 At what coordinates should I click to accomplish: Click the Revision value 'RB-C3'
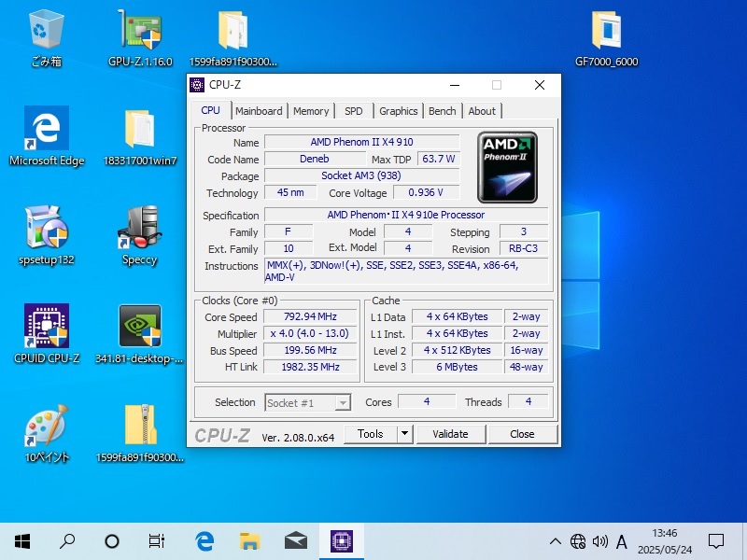pos(524,248)
